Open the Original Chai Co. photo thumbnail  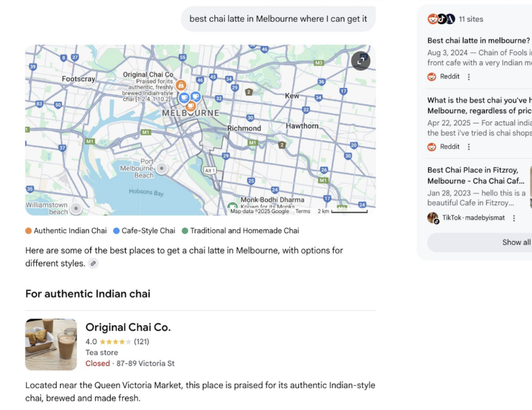(51, 345)
